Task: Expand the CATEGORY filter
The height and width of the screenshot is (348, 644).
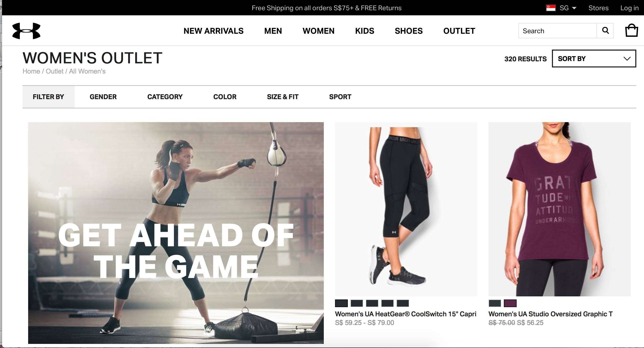Action: pos(165,97)
